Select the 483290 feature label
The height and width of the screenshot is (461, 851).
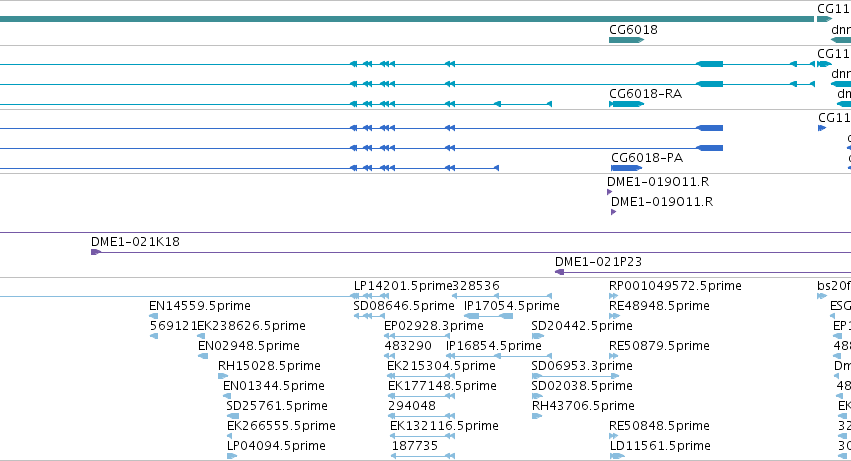click(408, 346)
